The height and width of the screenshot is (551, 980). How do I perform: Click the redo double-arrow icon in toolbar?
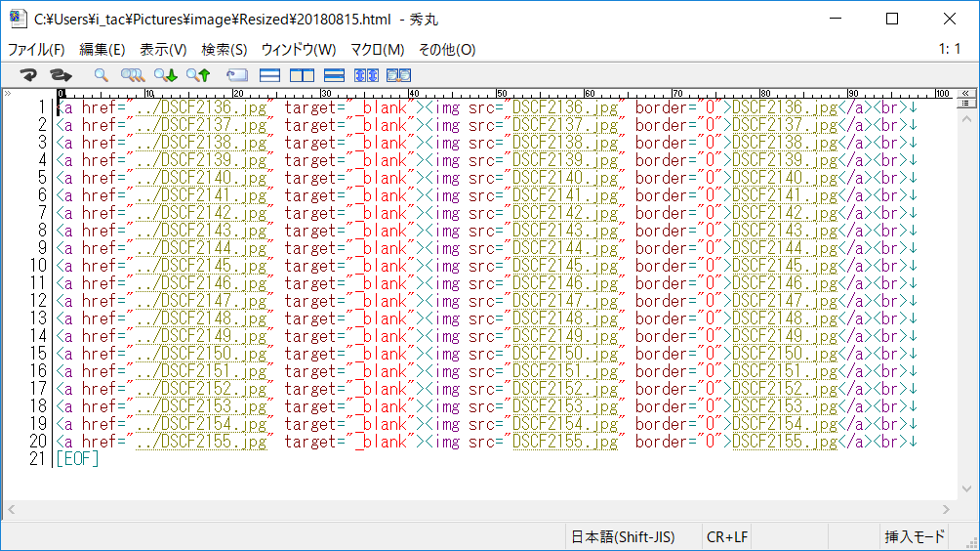coord(61,75)
